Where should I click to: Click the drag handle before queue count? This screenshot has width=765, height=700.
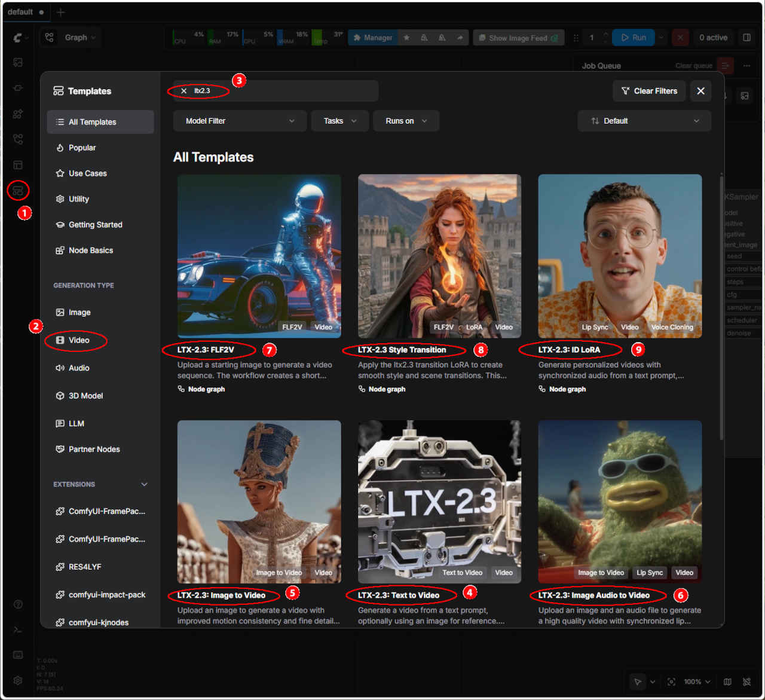click(576, 38)
